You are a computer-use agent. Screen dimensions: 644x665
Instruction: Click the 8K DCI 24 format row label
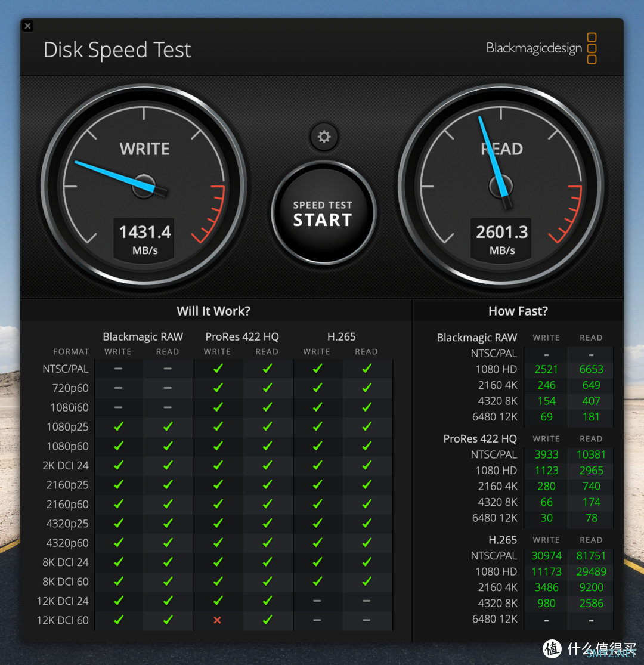tap(66, 562)
